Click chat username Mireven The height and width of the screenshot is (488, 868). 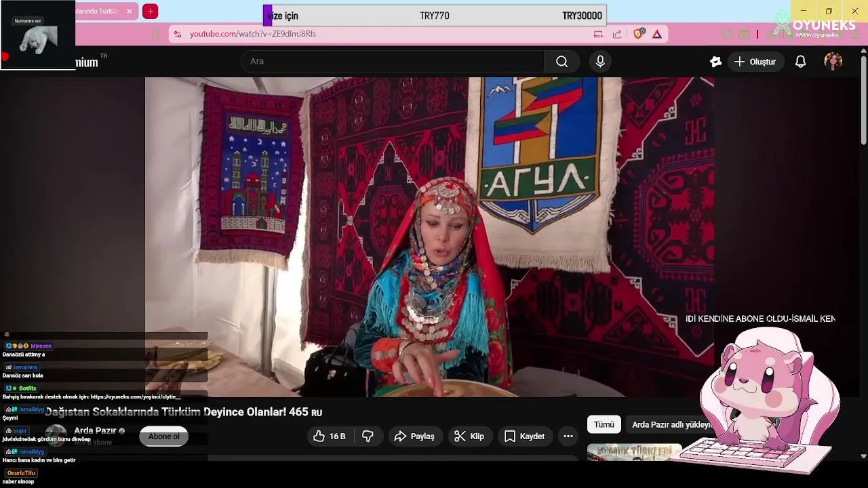(x=41, y=346)
